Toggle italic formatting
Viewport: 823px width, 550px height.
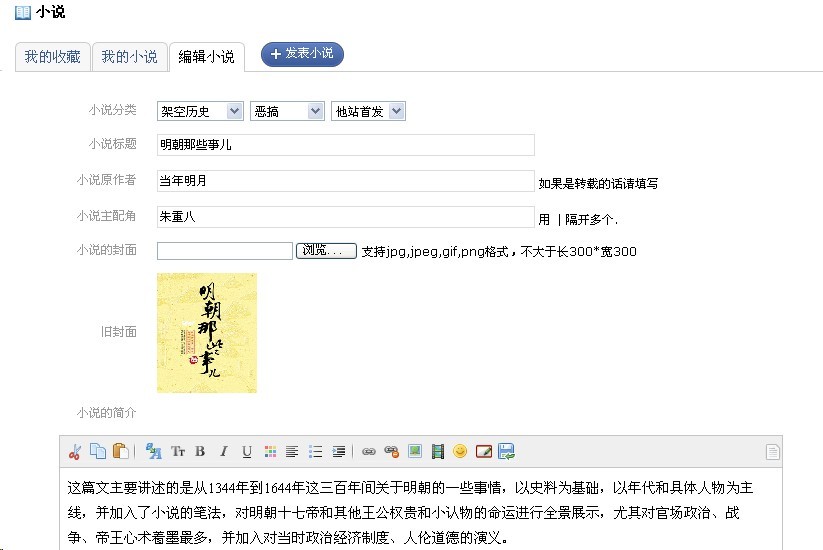(224, 451)
